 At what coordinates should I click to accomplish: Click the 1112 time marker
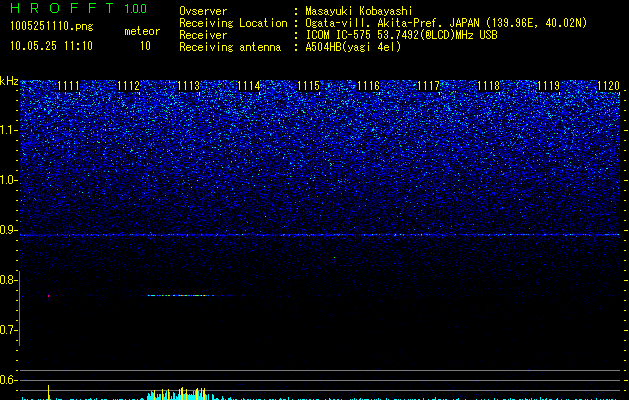coord(128,86)
